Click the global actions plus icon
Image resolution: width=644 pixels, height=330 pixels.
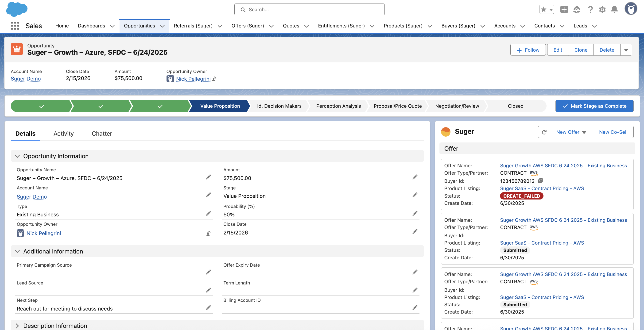click(564, 9)
